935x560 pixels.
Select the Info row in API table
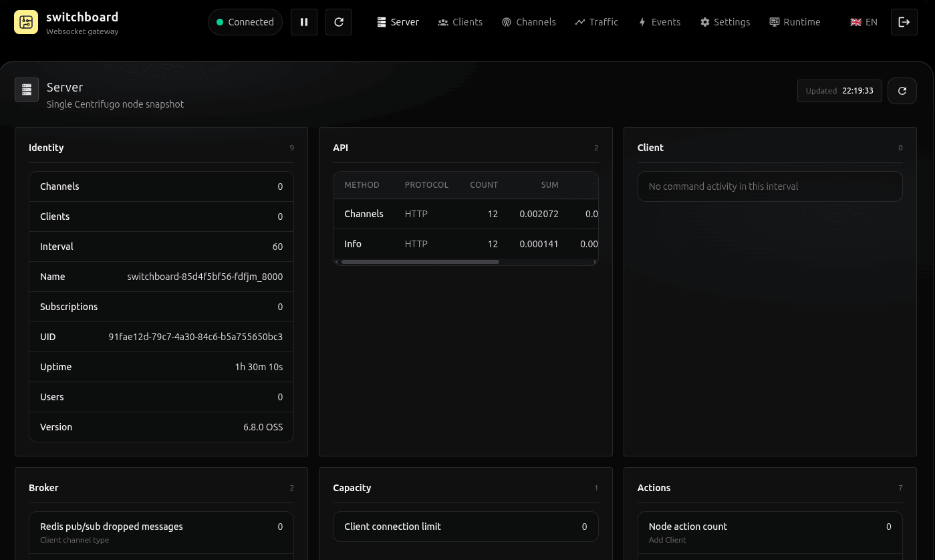tap(466, 244)
